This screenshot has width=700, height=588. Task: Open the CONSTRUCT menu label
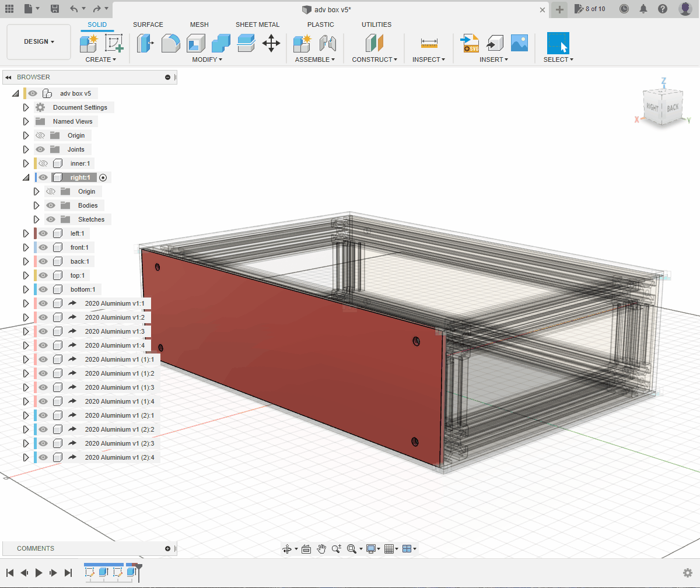coord(374,60)
